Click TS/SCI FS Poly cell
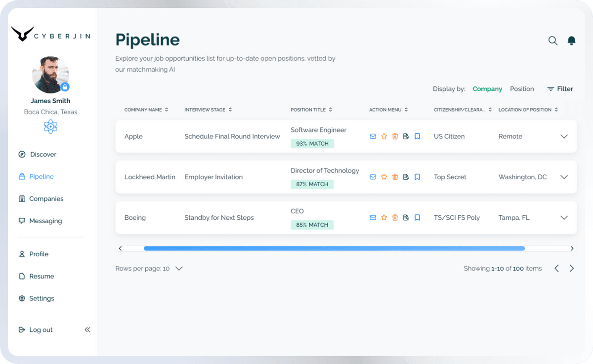Image resolution: width=593 pixels, height=364 pixels. coord(457,217)
